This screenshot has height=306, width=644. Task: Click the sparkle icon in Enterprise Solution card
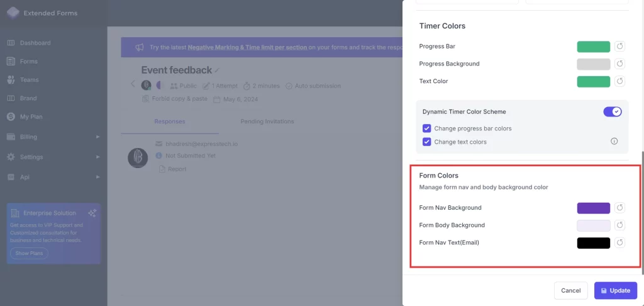click(92, 213)
